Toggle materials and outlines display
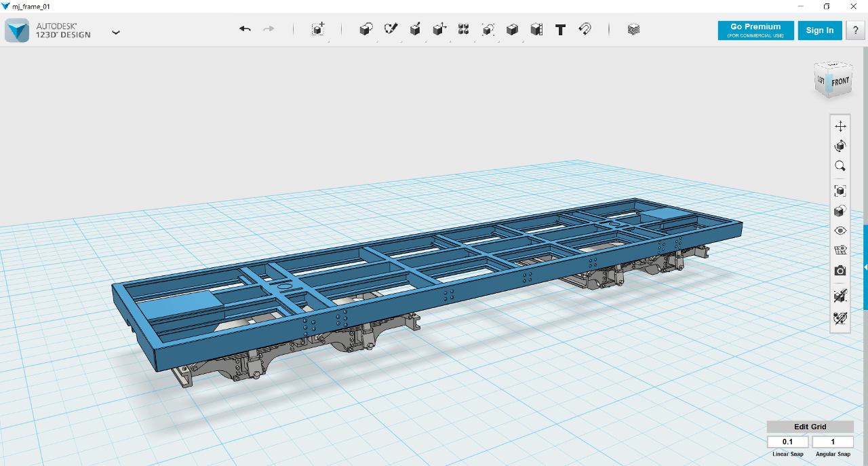 pos(840,211)
